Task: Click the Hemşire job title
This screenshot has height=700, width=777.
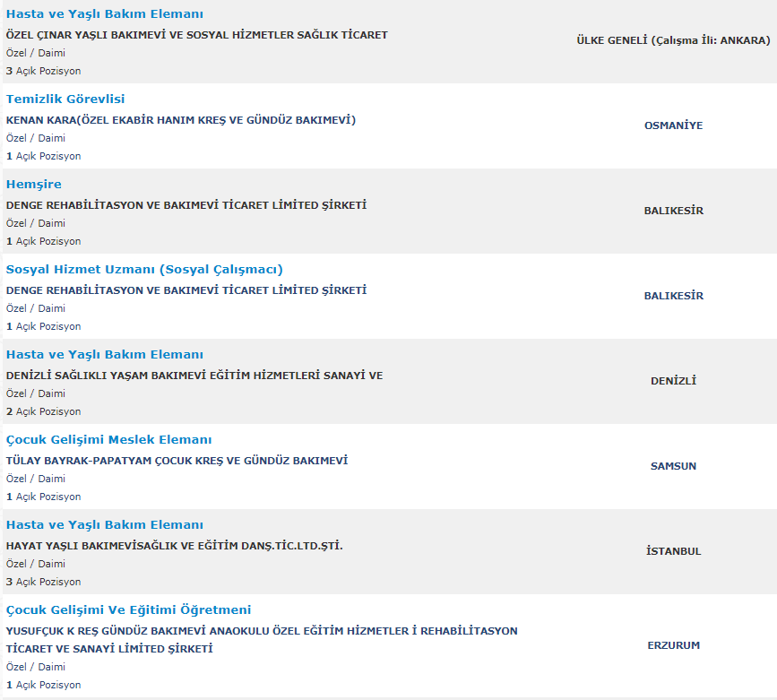Action: tap(34, 185)
